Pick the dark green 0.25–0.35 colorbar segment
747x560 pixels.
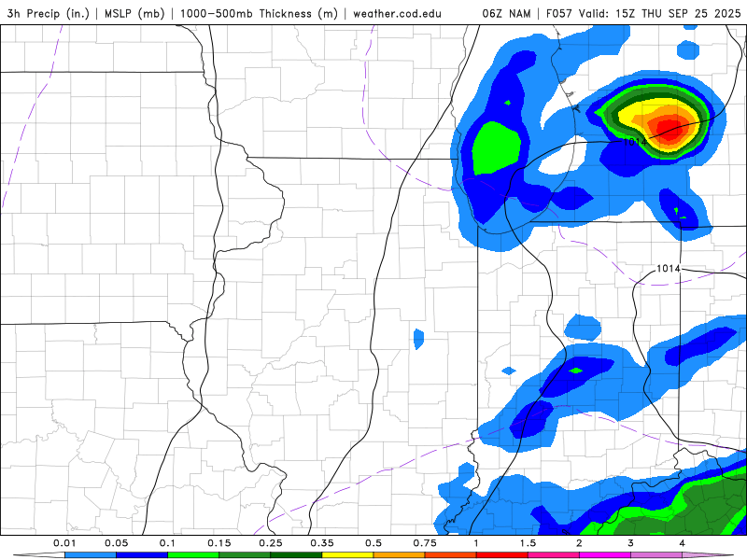tap(296, 555)
